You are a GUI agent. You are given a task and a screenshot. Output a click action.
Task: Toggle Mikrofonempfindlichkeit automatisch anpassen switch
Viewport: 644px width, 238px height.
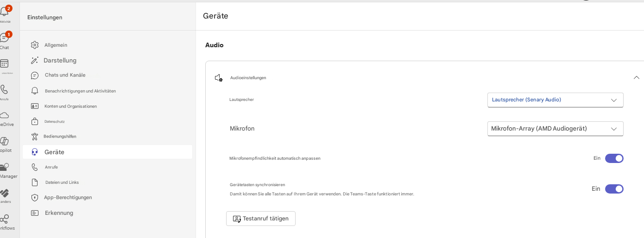coord(614,158)
